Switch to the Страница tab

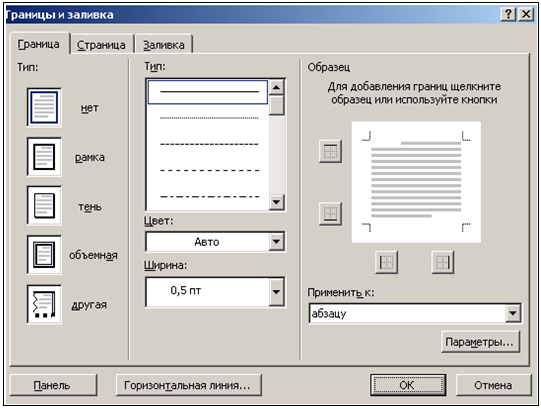[101, 45]
